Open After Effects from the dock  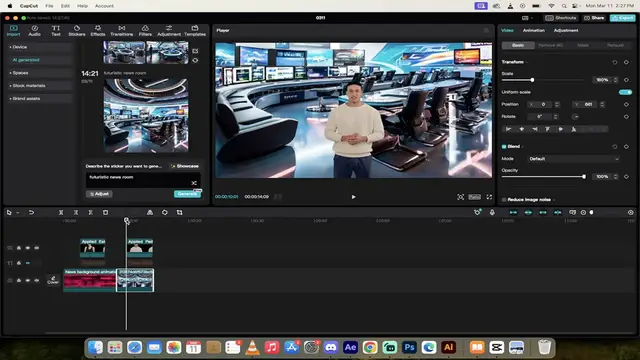pos(350,347)
